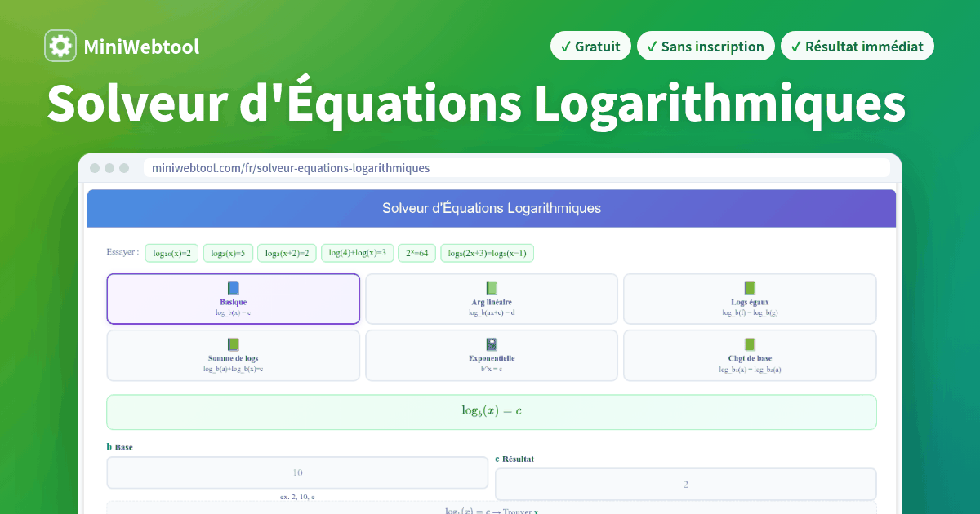Click the log_b(x) = c formula display box
This screenshot has height=514, width=980.
tap(492, 412)
